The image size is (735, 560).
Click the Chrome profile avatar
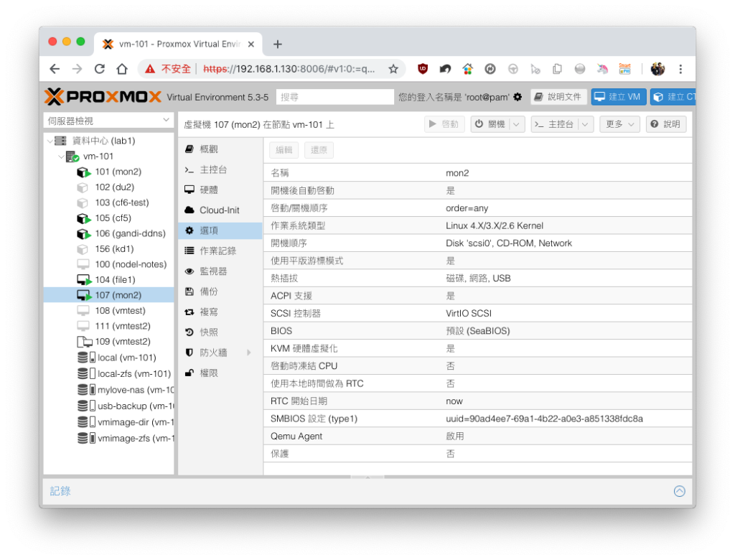[657, 69]
